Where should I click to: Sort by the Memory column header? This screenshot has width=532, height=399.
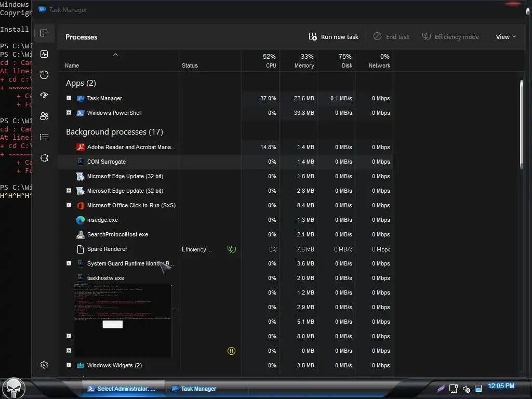coord(299,61)
